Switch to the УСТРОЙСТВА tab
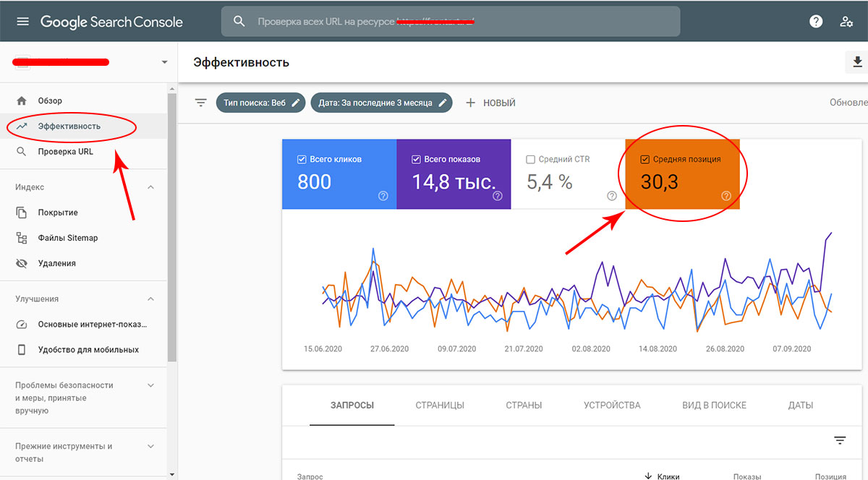 click(612, 405)
